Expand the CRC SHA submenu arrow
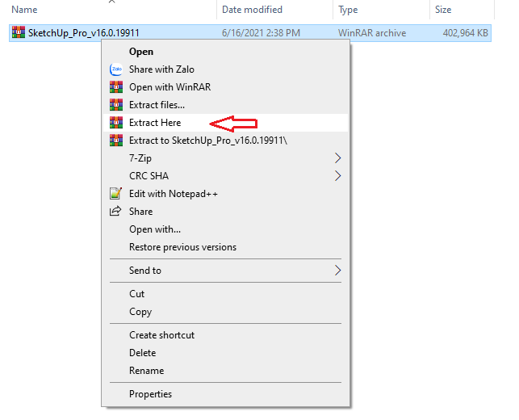 pos(337,176)
